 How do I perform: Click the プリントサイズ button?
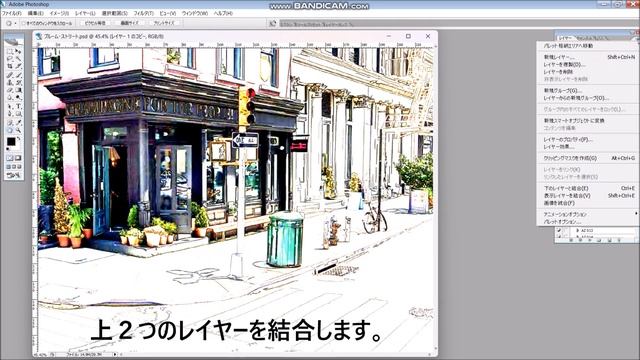(164, 23)
